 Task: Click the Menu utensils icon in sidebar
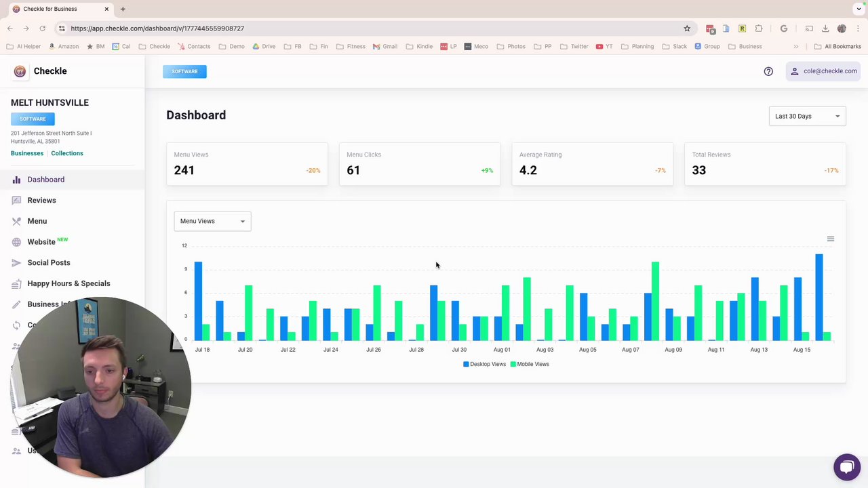pyautogui.click(x=16, y=221)
